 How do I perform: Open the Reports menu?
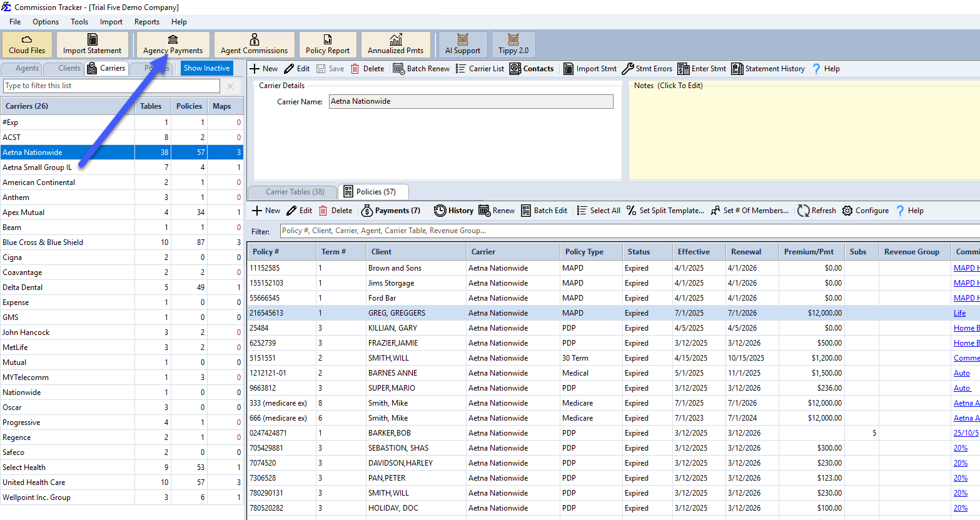147,22
